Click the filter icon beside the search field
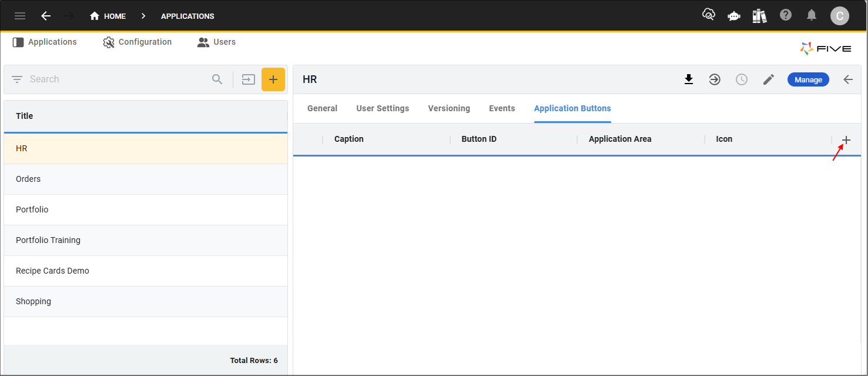868x376 pixels. [16, 79]
